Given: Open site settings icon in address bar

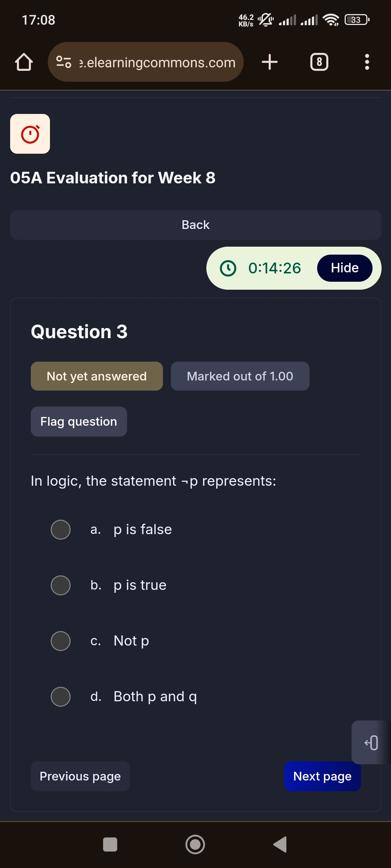Looking at the screenshot, I should (64, 62).
